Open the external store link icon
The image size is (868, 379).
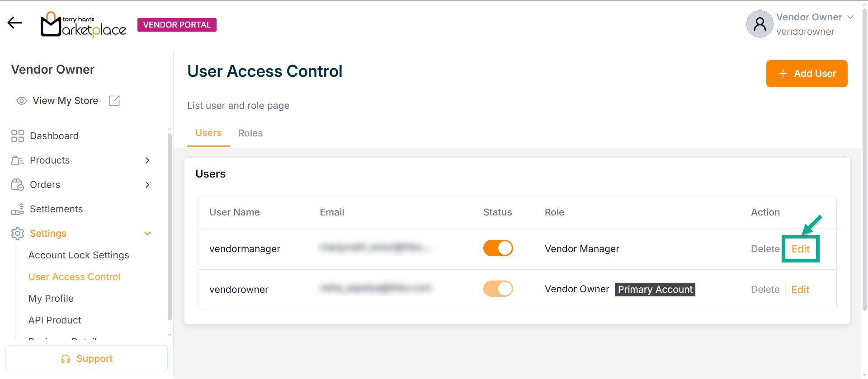[114, 101]
